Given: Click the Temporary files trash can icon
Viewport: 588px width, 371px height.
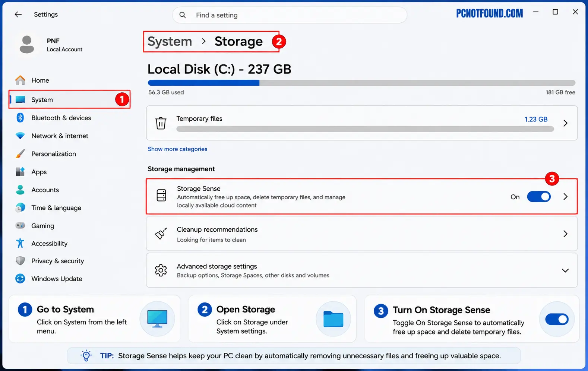Looking at the screenshot, I should pos(161,123).
